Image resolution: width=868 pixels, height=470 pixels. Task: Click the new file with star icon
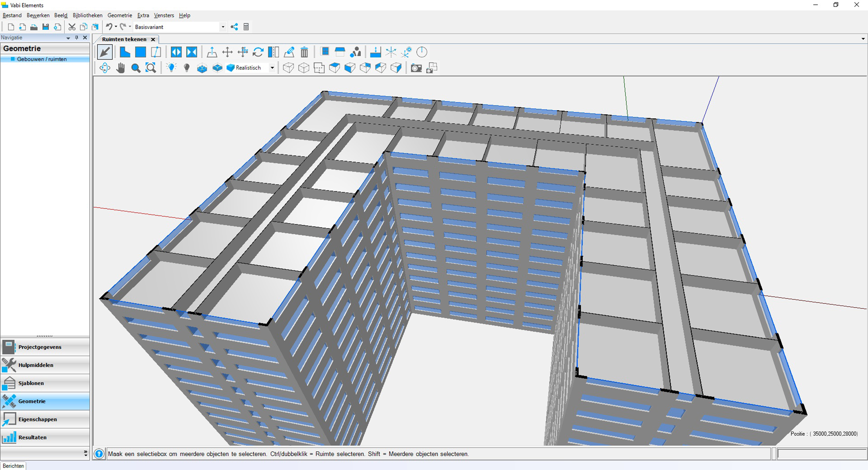tap(22, 27)
